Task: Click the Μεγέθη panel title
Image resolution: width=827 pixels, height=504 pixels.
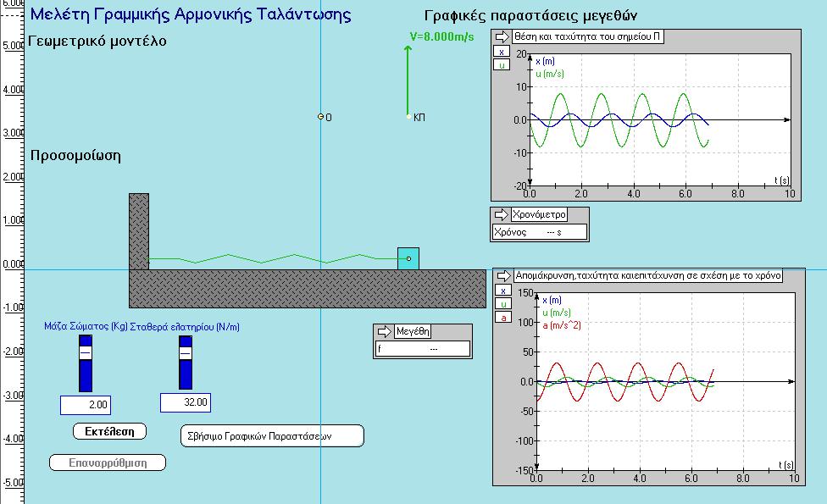Action: pos(413,331)
